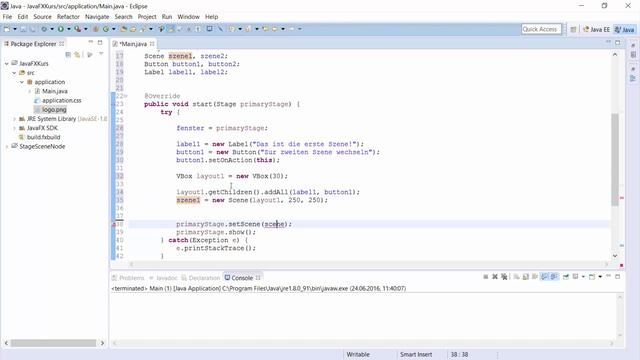Collapse the start method fold marker
The height and width of the screenshot is (360, 640).
click(x=126, y=96)
